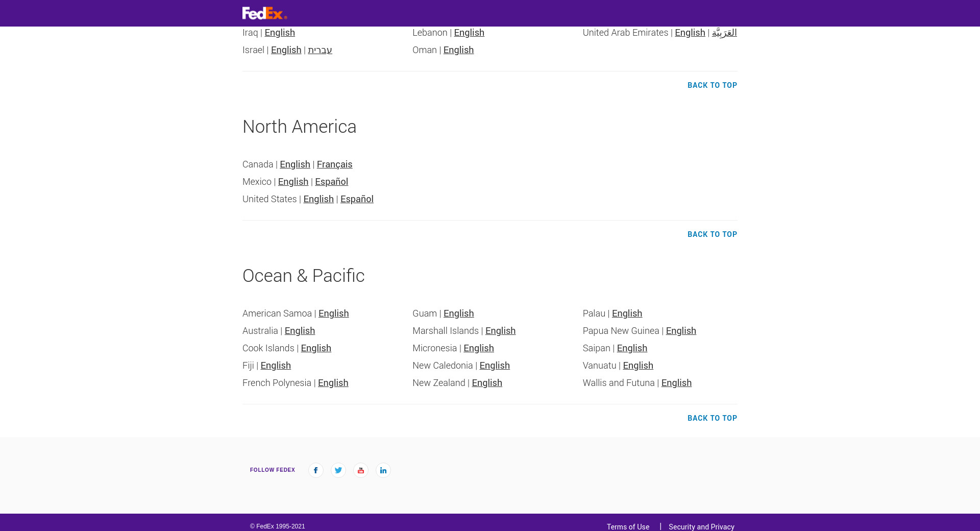Open FedEx YouTube channel icon

point(361,470)
